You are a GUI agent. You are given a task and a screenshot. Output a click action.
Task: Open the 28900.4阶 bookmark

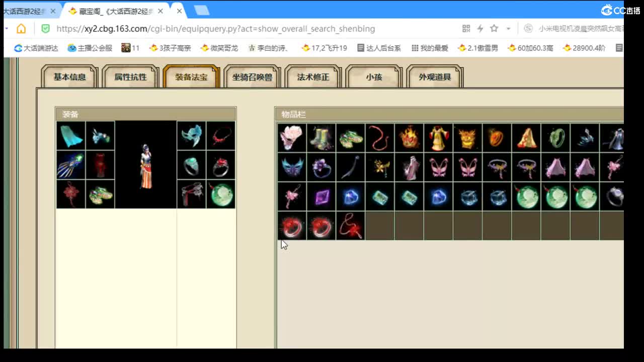(584, 48)
